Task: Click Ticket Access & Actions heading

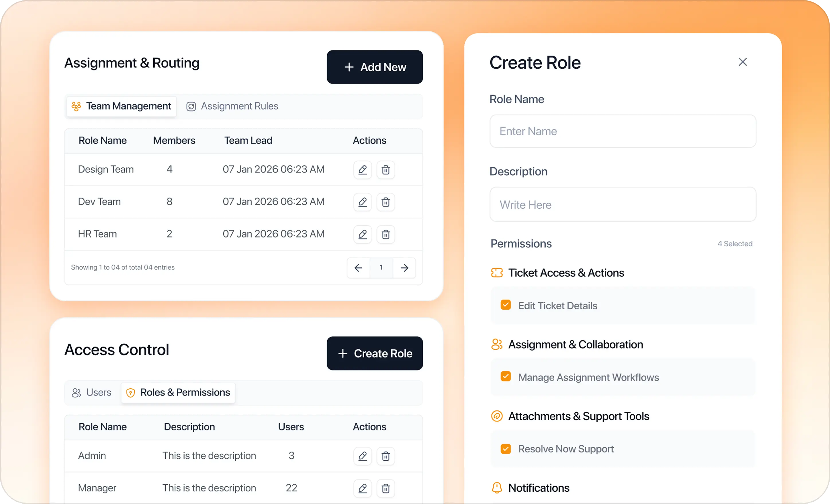Action: coord(566,273)
